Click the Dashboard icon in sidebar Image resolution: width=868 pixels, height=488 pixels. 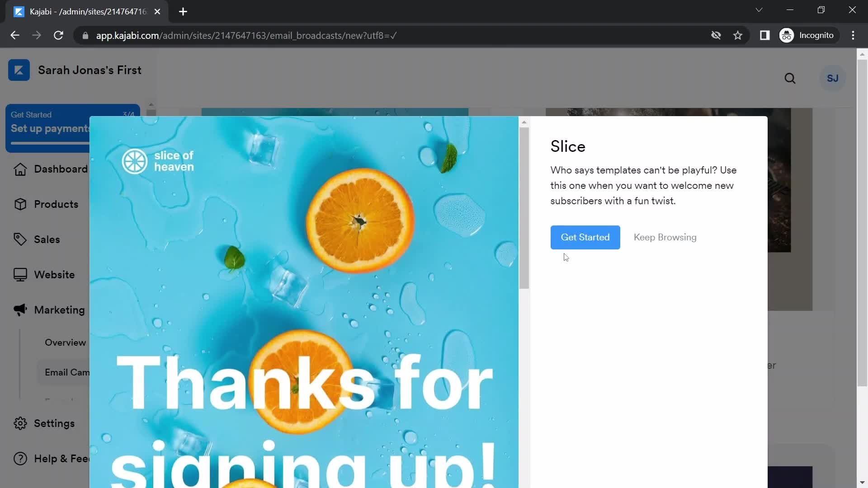[x=21, y=169]
